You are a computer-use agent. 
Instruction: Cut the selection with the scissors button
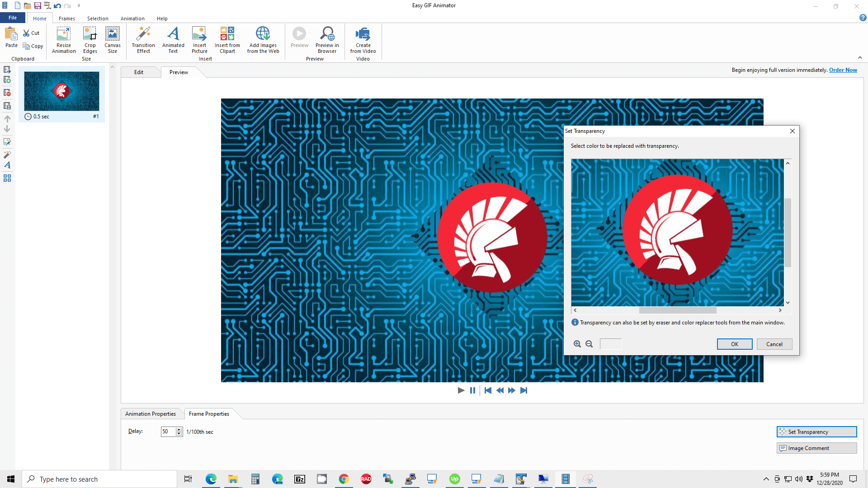[31, 33]
